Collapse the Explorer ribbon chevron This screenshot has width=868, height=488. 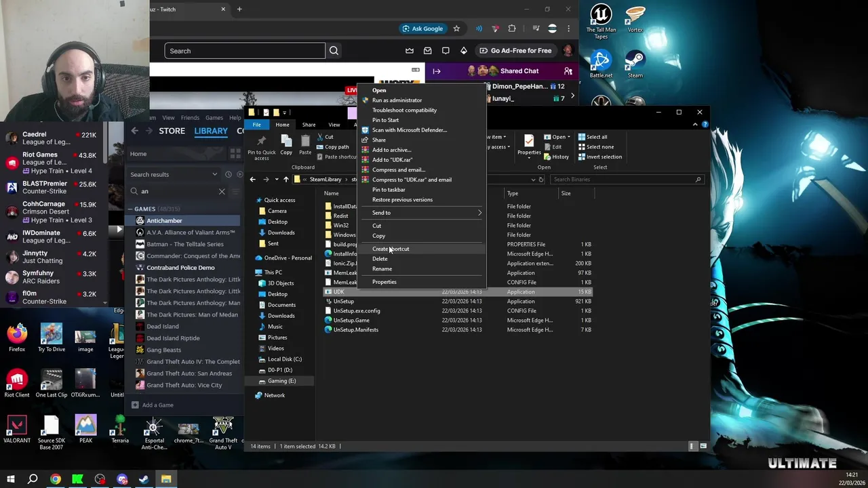pos(695,125)
